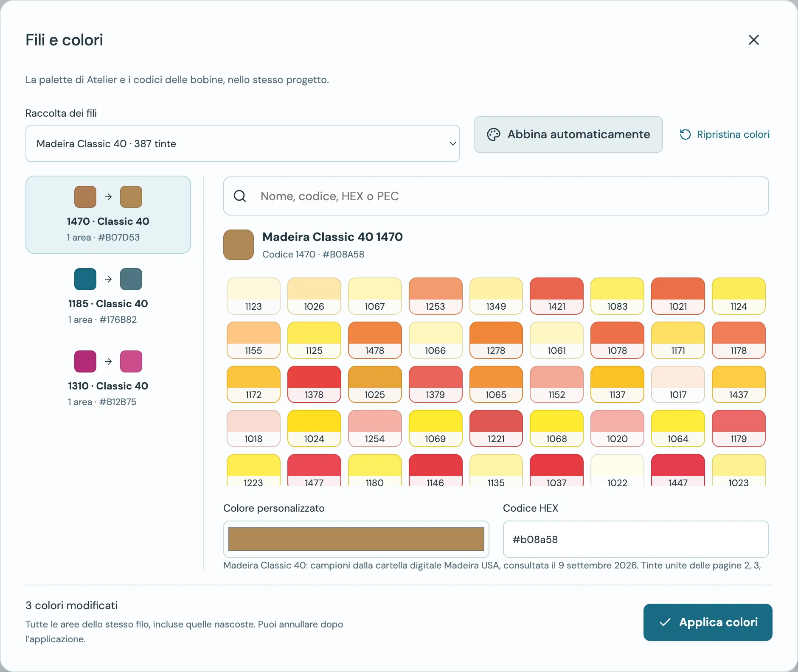Choose thread color 1421
Image resolution: width=798 pixels, height=672 pixels.
[556, 296]
